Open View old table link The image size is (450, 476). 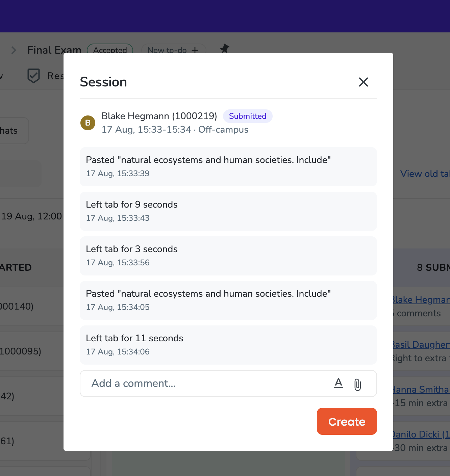(x=425, y=174)
